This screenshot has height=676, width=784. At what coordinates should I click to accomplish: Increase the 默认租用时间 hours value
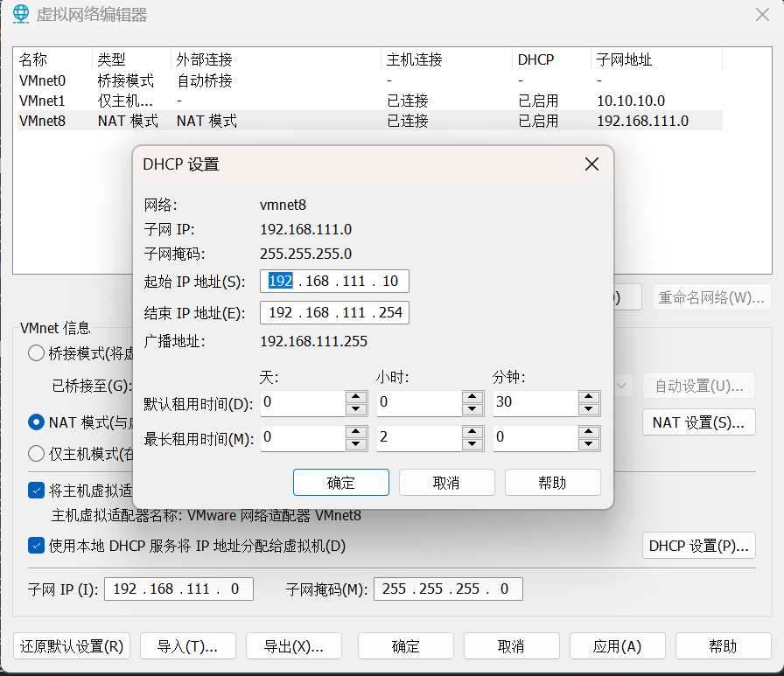click(472, 397)
